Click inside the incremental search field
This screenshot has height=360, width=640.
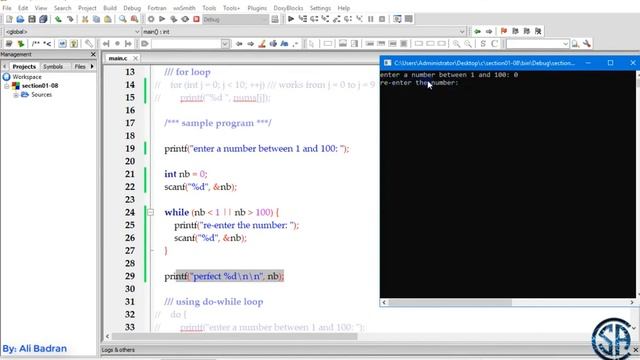point(186,44)
